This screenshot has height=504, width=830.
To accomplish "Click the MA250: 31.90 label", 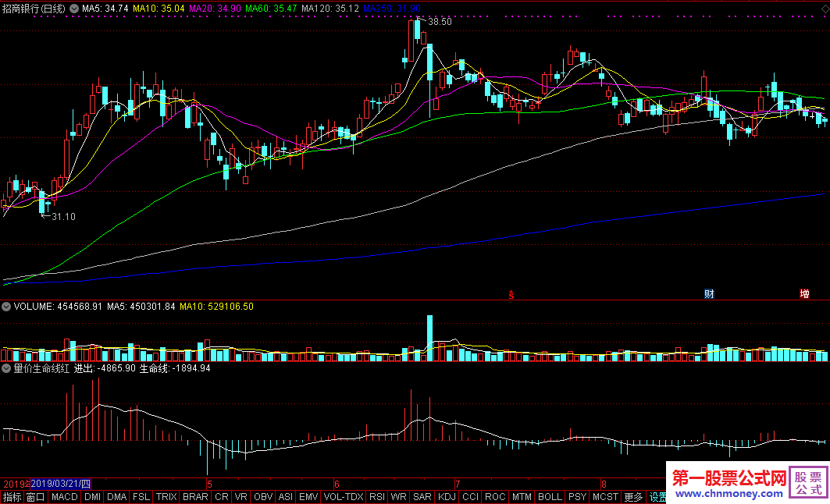I will (x=392, y=9).
